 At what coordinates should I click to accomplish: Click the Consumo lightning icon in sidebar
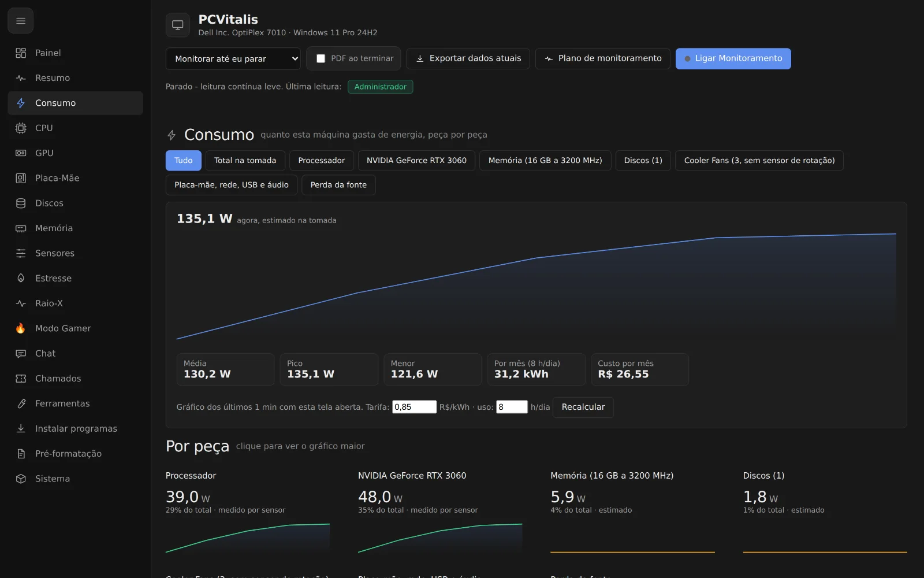click(x=21, y=103)
